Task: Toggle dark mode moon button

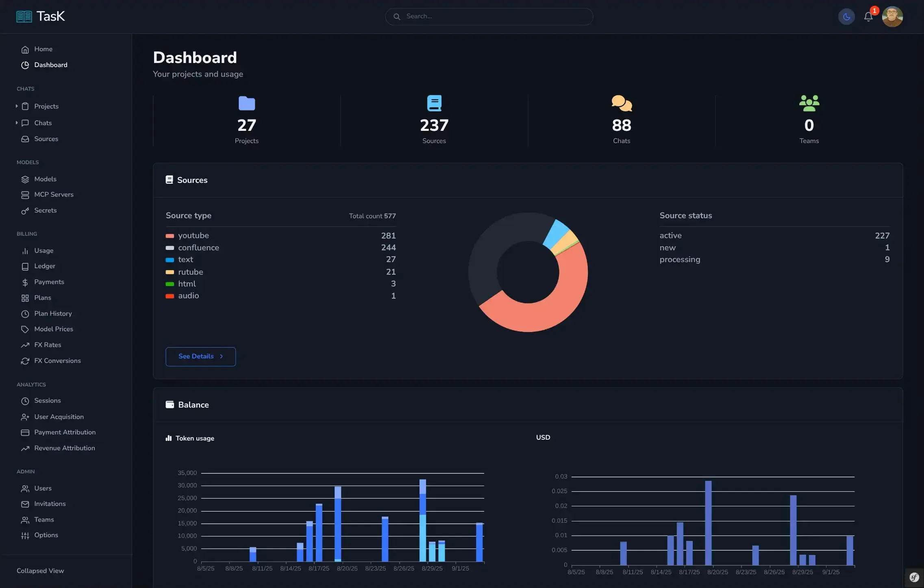Action: click(x=846, y=17)
